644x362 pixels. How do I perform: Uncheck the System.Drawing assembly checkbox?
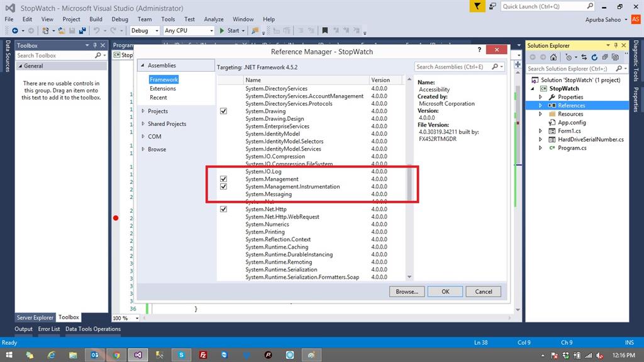pyautogui.click(x=223, y=111)
